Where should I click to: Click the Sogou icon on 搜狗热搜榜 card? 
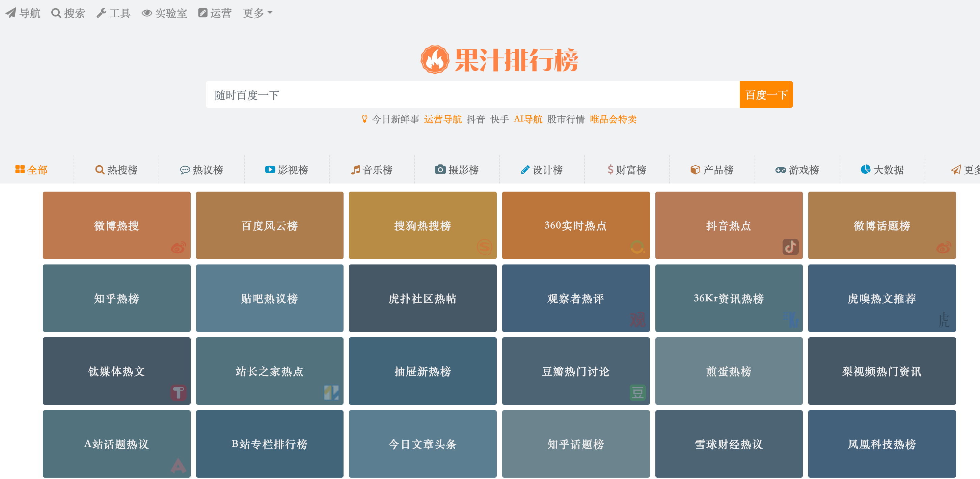[484, 247]
